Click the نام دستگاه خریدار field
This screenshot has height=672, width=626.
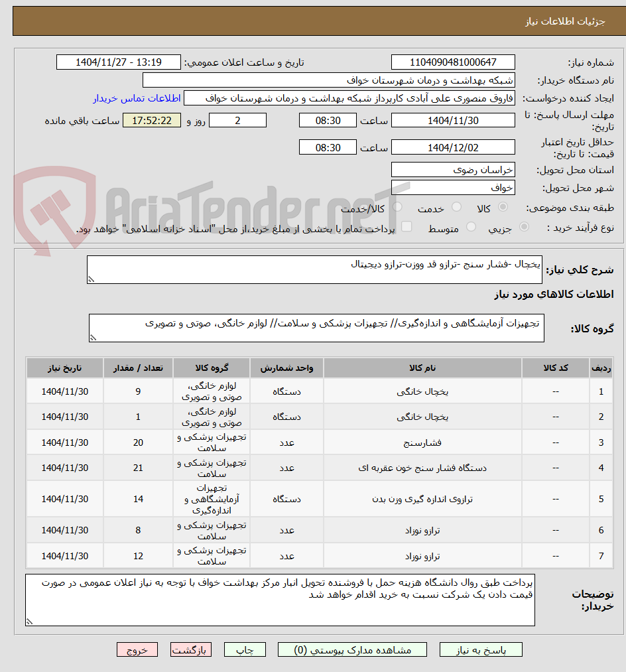click(329, 80)
